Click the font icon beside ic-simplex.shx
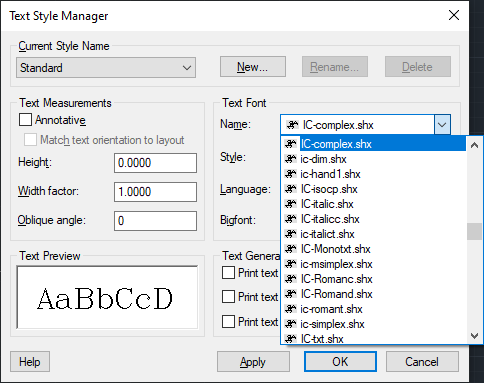The image size is (484, 383). click(291, 324)
